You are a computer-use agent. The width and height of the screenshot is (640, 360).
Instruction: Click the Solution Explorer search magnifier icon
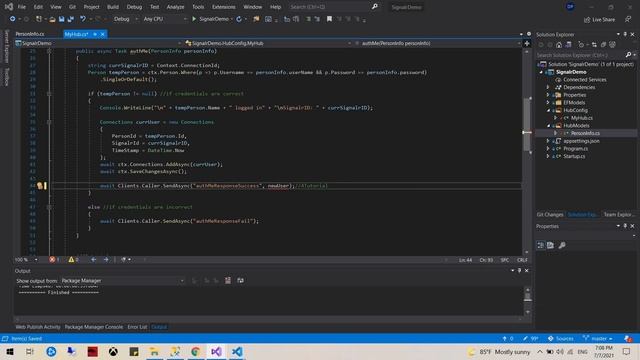[x=628, y=55]
